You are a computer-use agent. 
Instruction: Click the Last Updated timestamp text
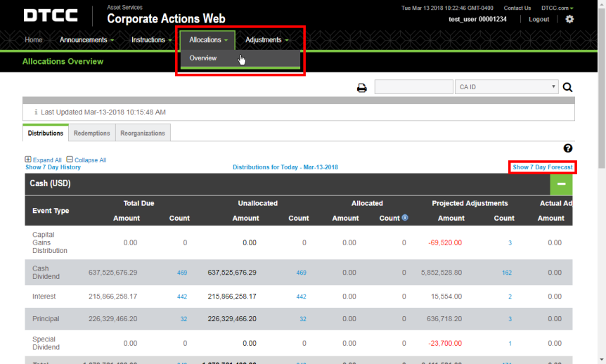pos(103,112)
